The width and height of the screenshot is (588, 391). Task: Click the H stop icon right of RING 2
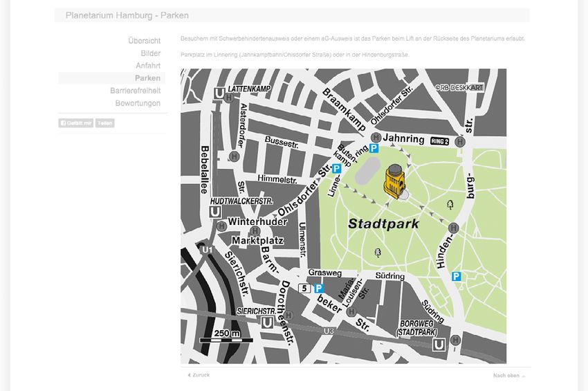pos(460,142)
